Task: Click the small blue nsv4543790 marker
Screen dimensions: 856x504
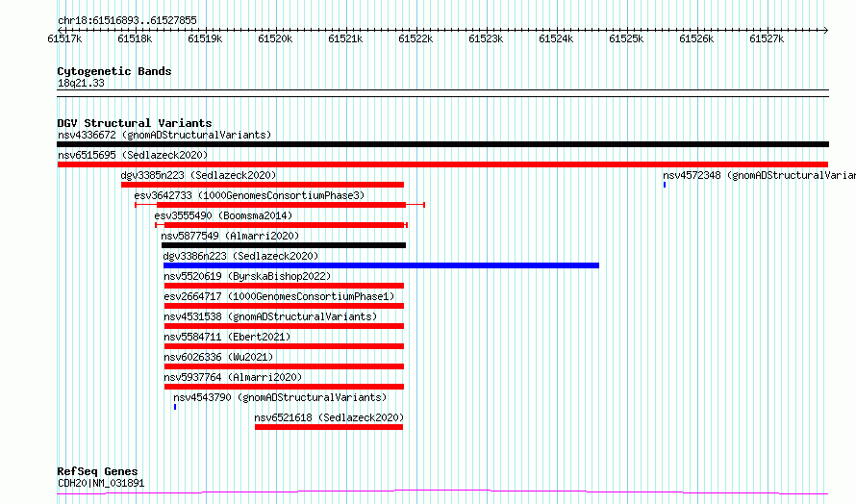Action: (x=175, y=408)
